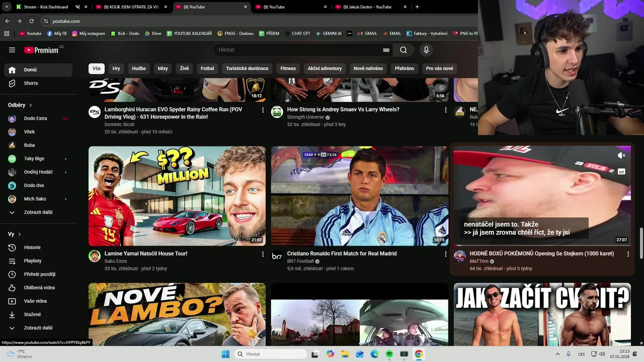Open options menu for Cristiano Ronaldo video
This screenshot has height=362, width=644.
point(445,254)
